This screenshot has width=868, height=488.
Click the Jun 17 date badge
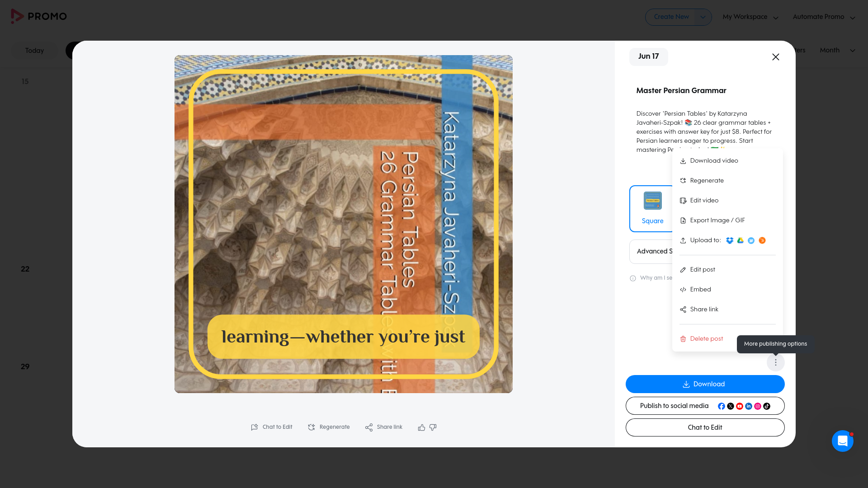coord(648,56)
